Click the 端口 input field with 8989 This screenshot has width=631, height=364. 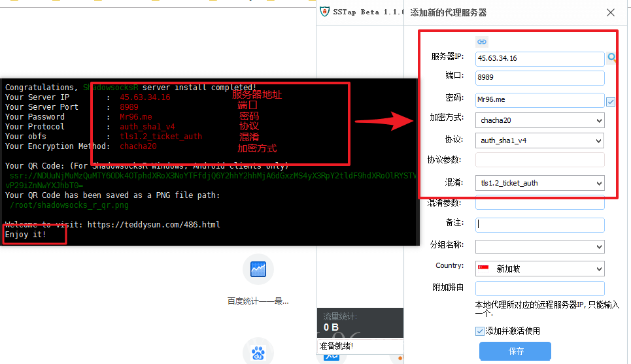pos(539,78)
